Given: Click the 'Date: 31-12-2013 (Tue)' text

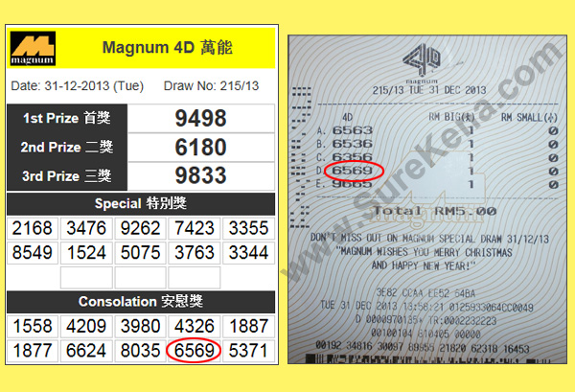Looking at the screenshot, I should (x=78, y=86).
